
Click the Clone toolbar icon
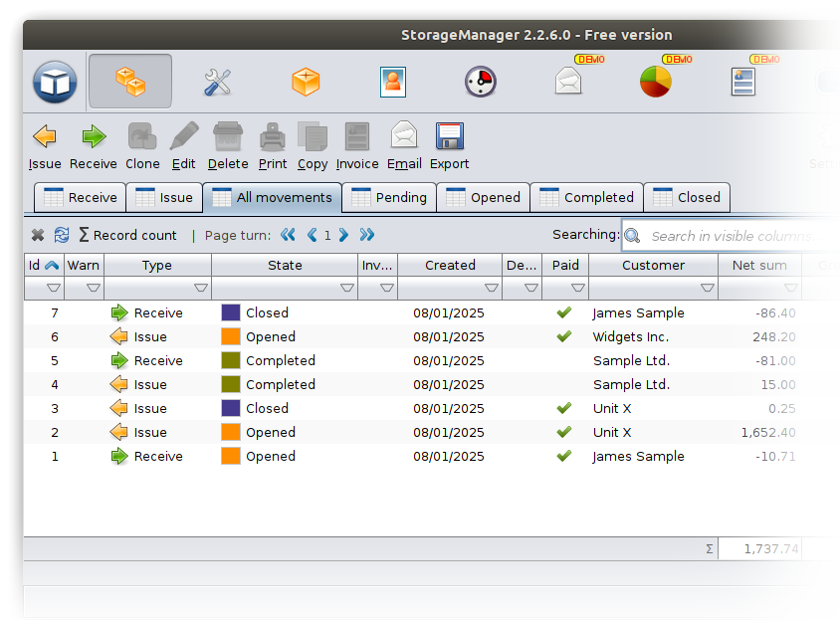(x=142, y=136)
